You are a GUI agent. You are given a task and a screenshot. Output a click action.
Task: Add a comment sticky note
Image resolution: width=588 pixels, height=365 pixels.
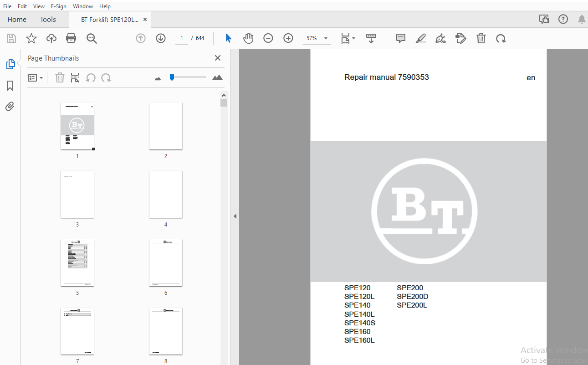click(x=401, y=38)
